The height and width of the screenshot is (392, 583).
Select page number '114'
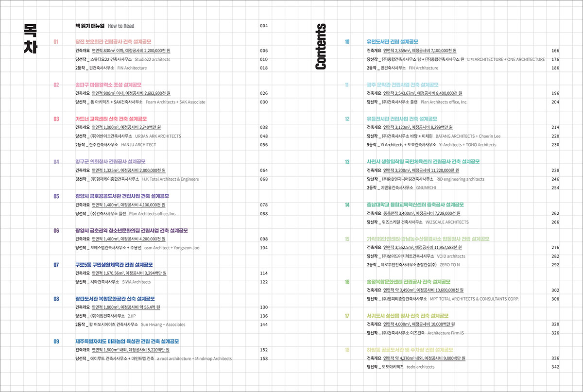(x=264, y=273)
